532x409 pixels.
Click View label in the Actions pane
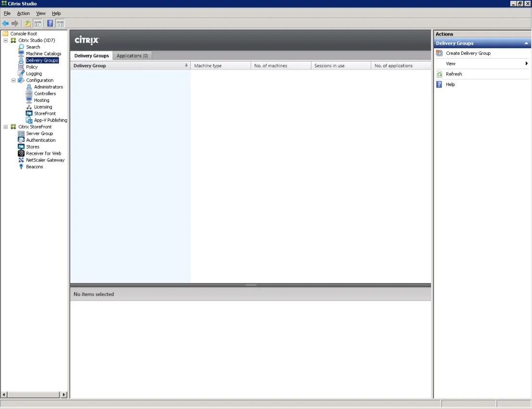(451, 63)
